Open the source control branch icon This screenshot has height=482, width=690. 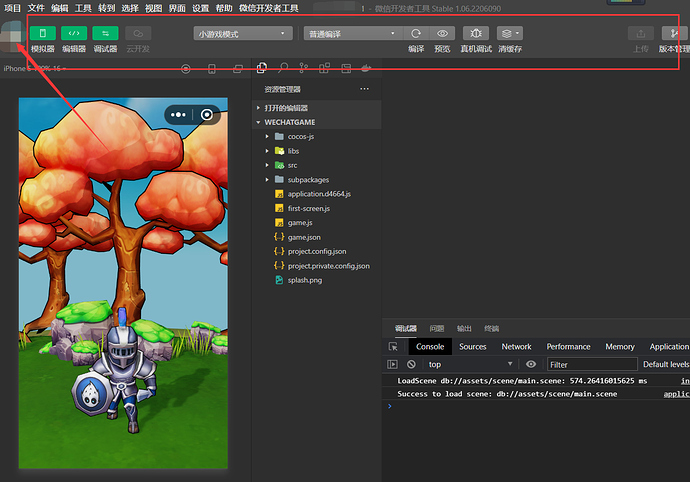pyautogui.click(x=304, y=68)
